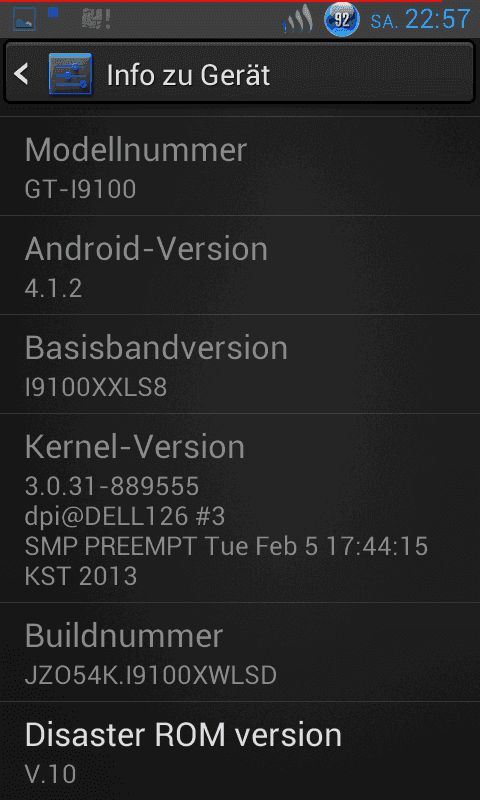Open the Kernel-Version entry
This screenshot has width=480, height=800.
[x=240, y=508]
